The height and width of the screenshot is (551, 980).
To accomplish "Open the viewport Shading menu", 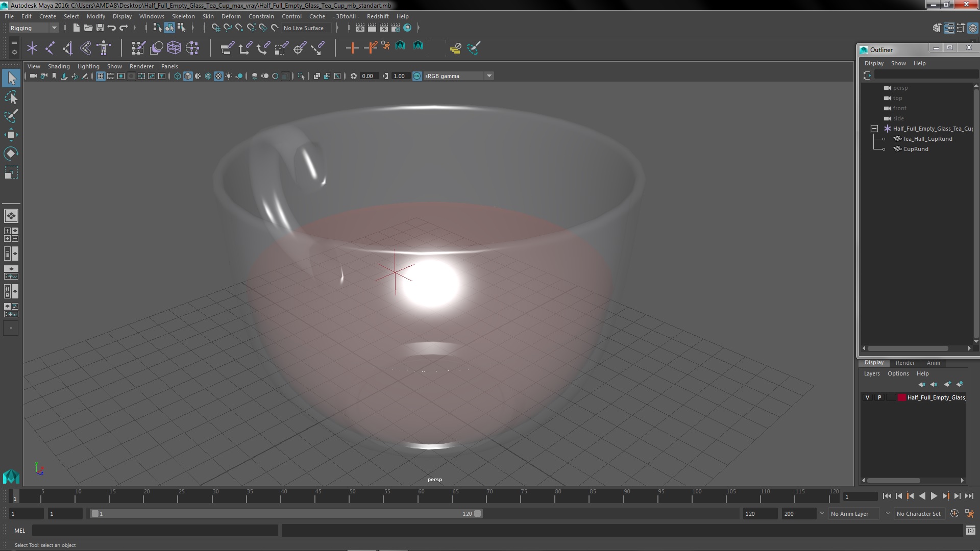I will pos(59,66).
